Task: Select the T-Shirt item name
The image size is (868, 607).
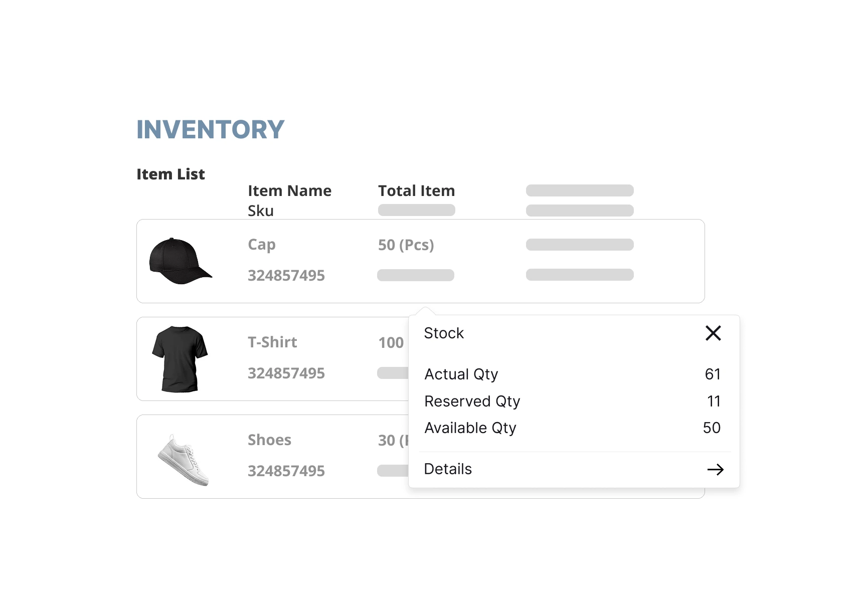Action: pyautogui.click(x=272, y=342)
